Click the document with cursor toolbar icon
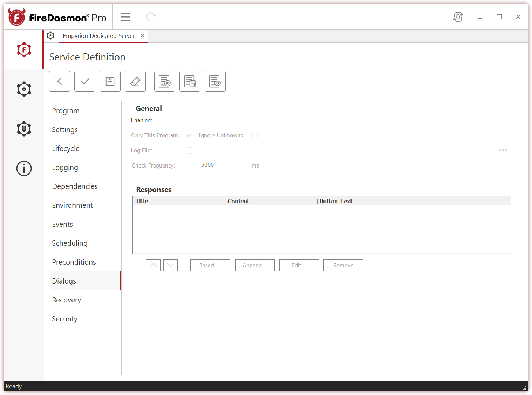532x395 pixels. point(165,81)
